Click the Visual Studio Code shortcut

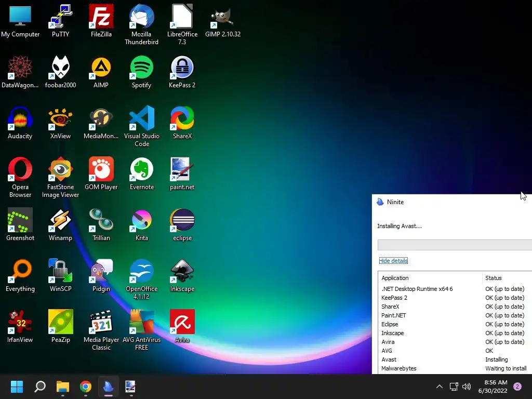click(141, 126)
